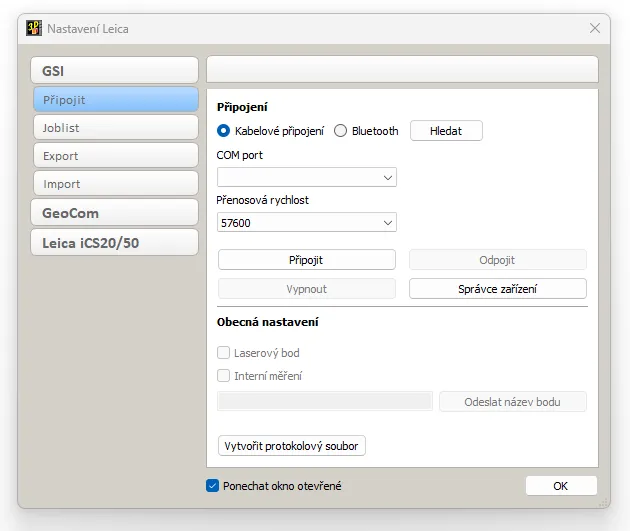Open the COM port dropdown
The width and height of the screenshot is (630, 531).
click(307, 177)
